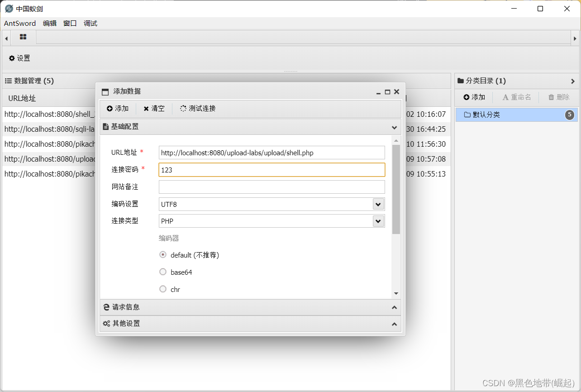Click the AntSword app logo icon in title bar
The height and width of the screenshot is (392, 581).
(x=9, y=9)
